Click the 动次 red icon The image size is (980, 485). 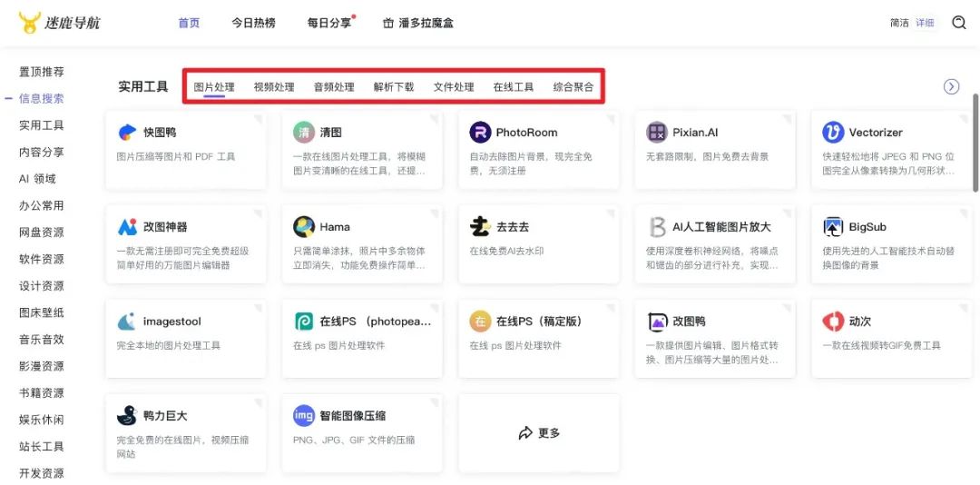click(x=833, y=322)
